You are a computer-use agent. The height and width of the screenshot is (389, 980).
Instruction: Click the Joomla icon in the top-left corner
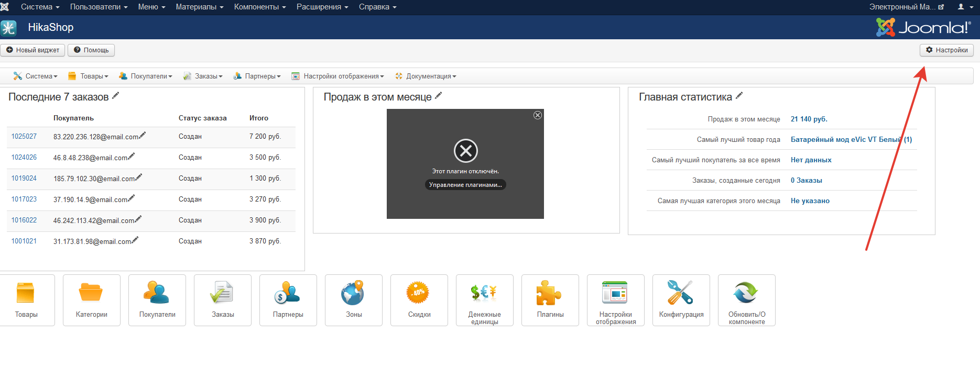tap(5, 7)
